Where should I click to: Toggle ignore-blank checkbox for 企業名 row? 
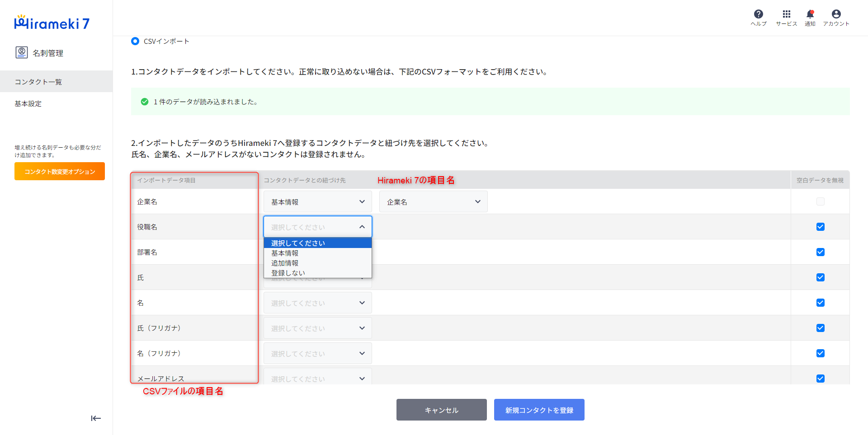(821, 201)
